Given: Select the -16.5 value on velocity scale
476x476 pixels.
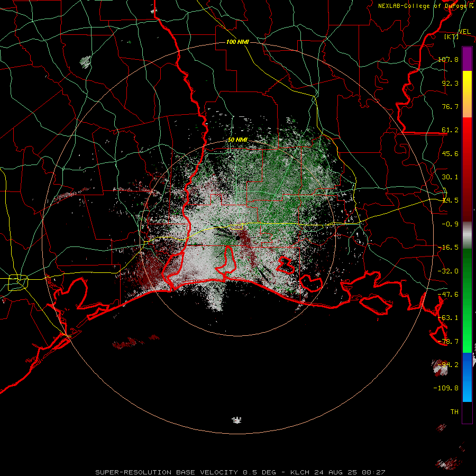Looking at the screenshot, I should [448, 248].
